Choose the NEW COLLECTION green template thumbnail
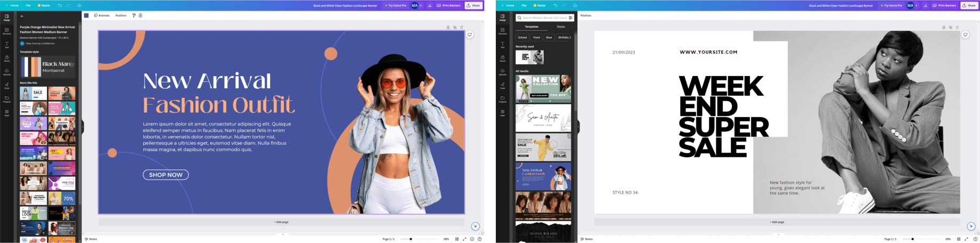980x243 pixels. click(x=543, y=88)
